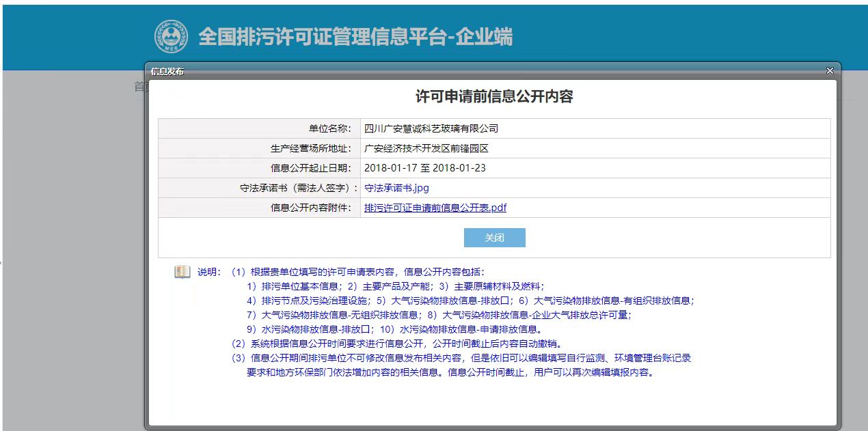868x431 pixels.
Task: Click the book icon beside 说明
Action: point(182,272)
